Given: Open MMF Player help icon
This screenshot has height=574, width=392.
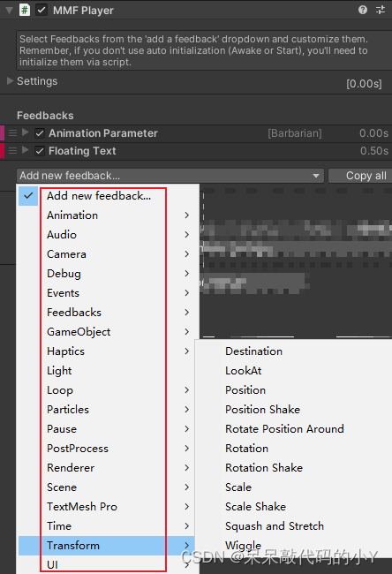Looking at the screenshot, I should tap(362, 10).
